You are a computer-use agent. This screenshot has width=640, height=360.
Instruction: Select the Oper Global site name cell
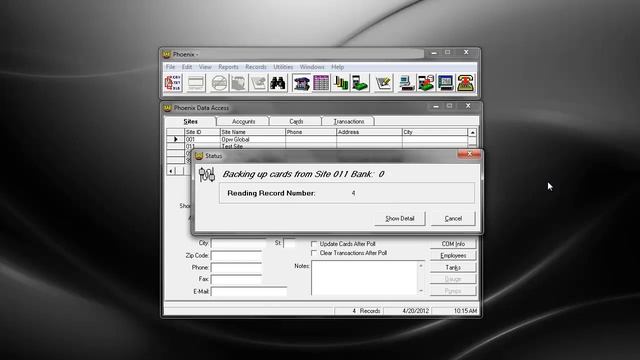(253, 139)
